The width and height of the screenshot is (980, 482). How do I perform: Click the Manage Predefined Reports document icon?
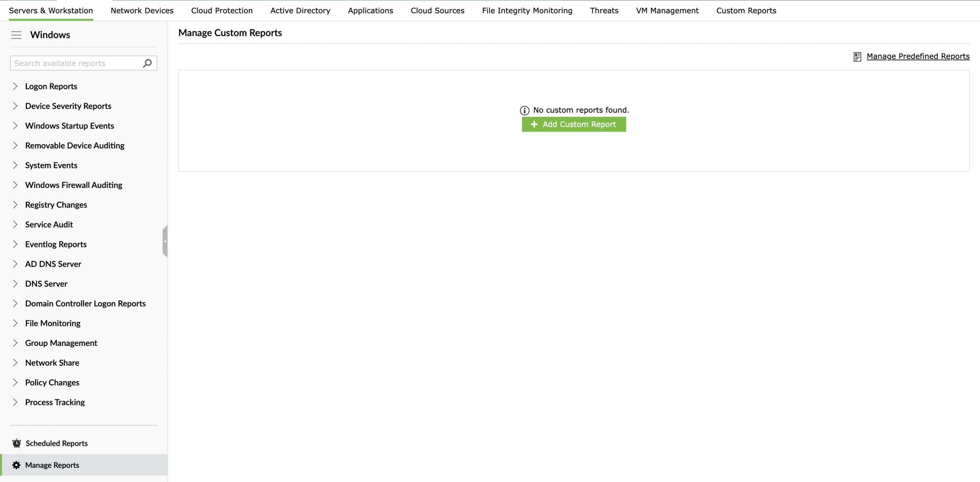(x=857, y=57)
